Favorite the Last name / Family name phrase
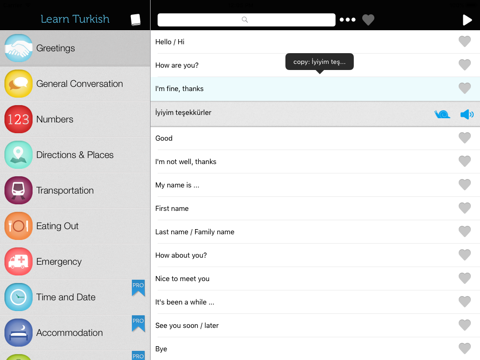The width and height of the screenshot is (480, 360). [x=465, y=231]
